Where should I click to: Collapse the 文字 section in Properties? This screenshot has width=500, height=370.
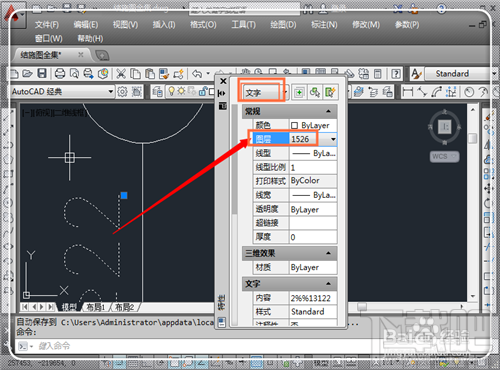coord(328,284)
